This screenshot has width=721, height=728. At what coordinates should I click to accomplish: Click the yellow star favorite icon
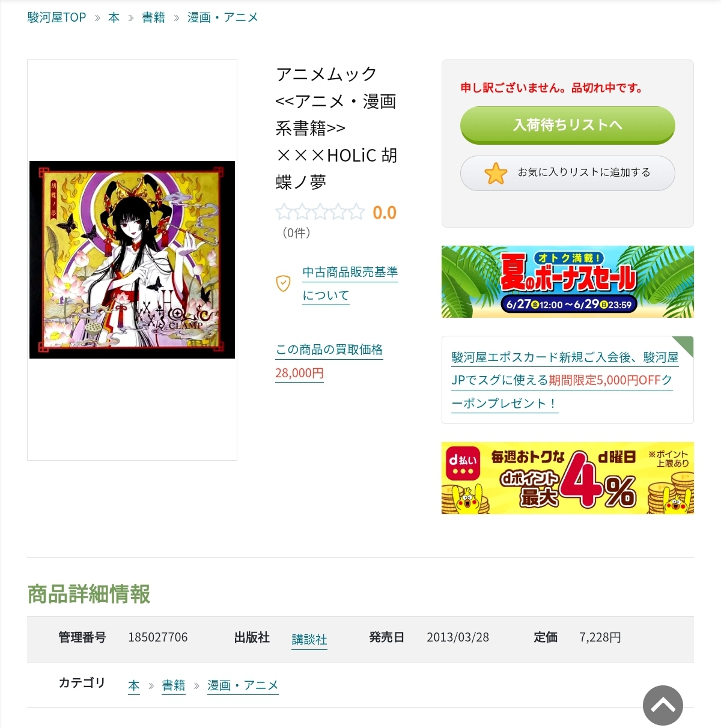coord(496,173)
